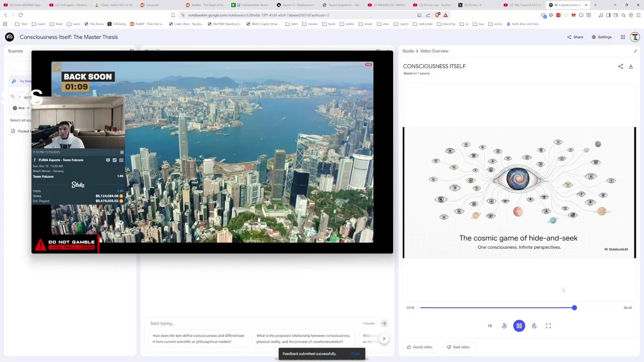Click the Share button in header
Screen dimensions: 644x362
[575, 37]
